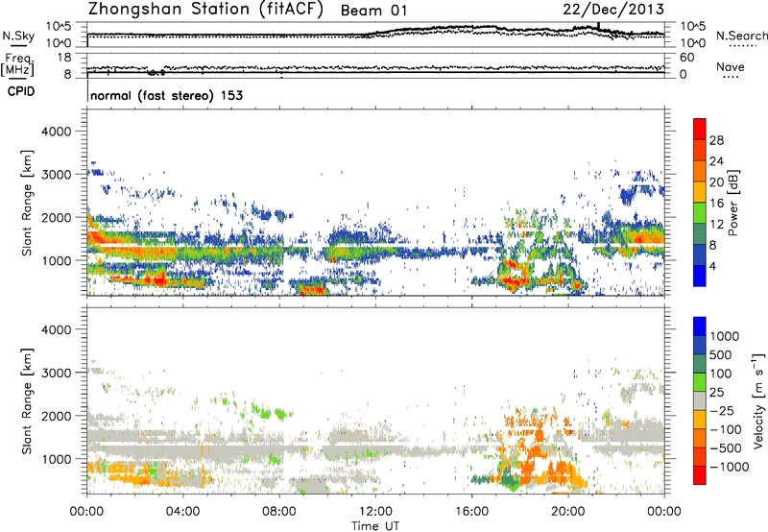Click the 'Freq. [MHz]' axis label
This screenshot has width=768, height=532.
(17, 65)
